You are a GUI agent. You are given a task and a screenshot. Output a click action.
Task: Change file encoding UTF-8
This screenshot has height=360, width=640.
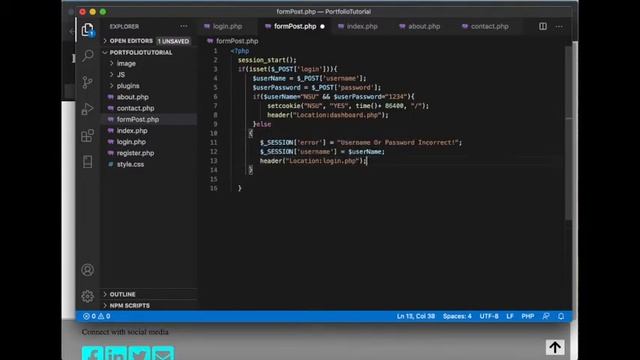pos(489,316)
